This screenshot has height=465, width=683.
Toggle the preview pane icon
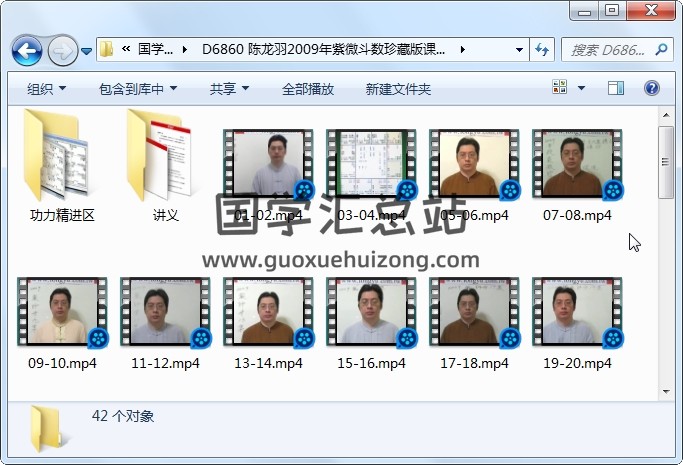point(615,89)
